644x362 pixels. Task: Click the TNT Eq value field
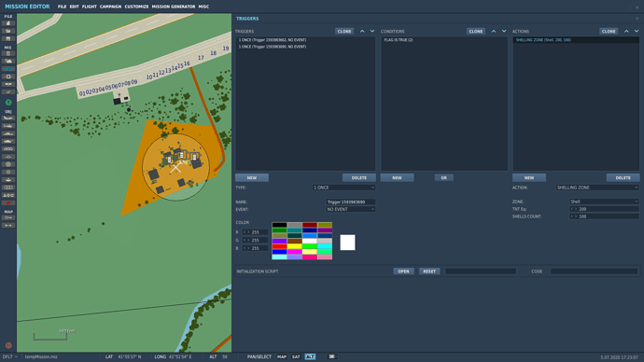[x=604, y=209]
